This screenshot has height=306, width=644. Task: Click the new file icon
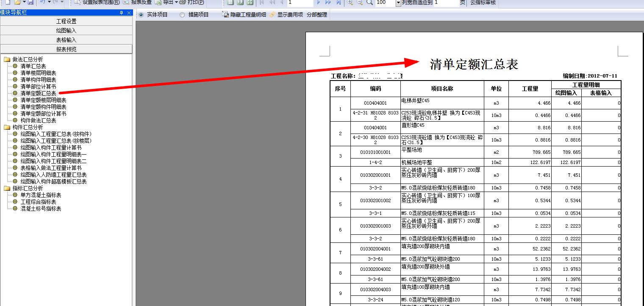7,2
